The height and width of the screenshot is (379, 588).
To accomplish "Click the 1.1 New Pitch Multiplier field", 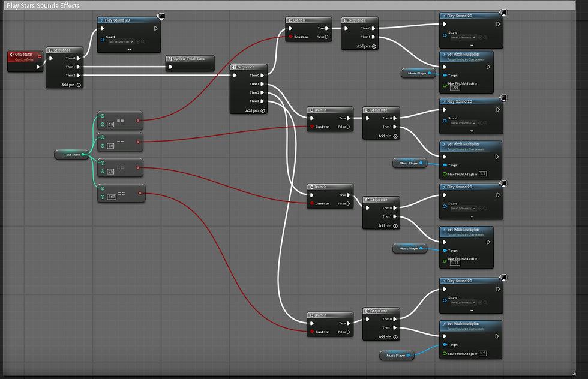I will coord(482,173).
